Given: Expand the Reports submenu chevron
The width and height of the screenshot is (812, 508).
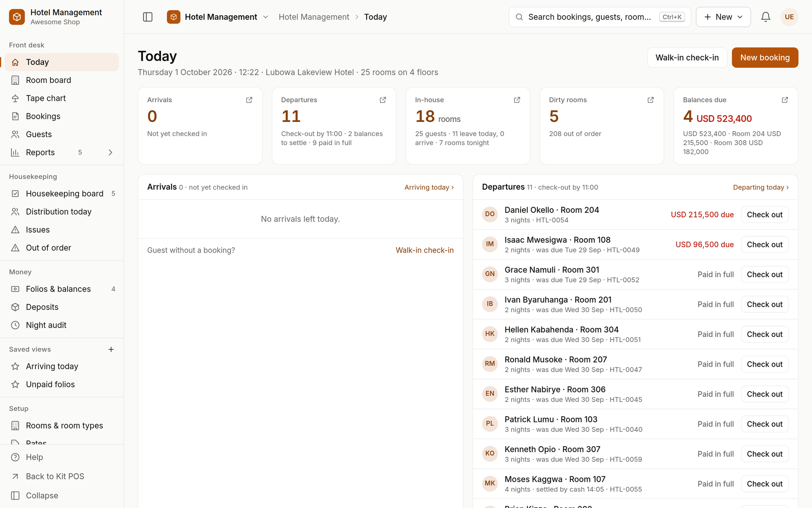Looking at the screenshot, I should [x=110, y=152].
